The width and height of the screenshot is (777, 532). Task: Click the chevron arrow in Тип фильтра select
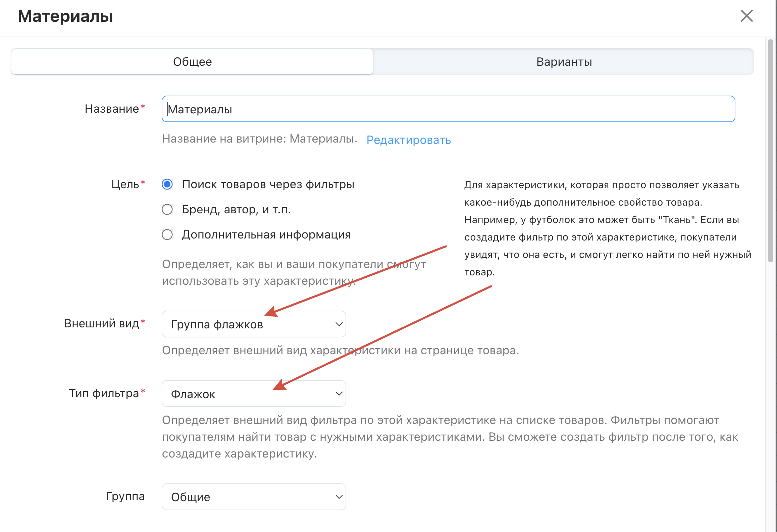point(339,393)
